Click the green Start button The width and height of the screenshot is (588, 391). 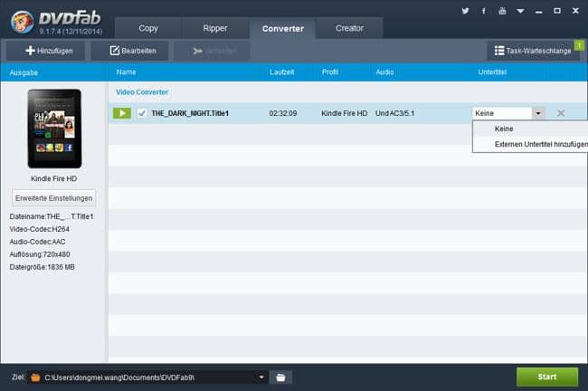[547, 377]
